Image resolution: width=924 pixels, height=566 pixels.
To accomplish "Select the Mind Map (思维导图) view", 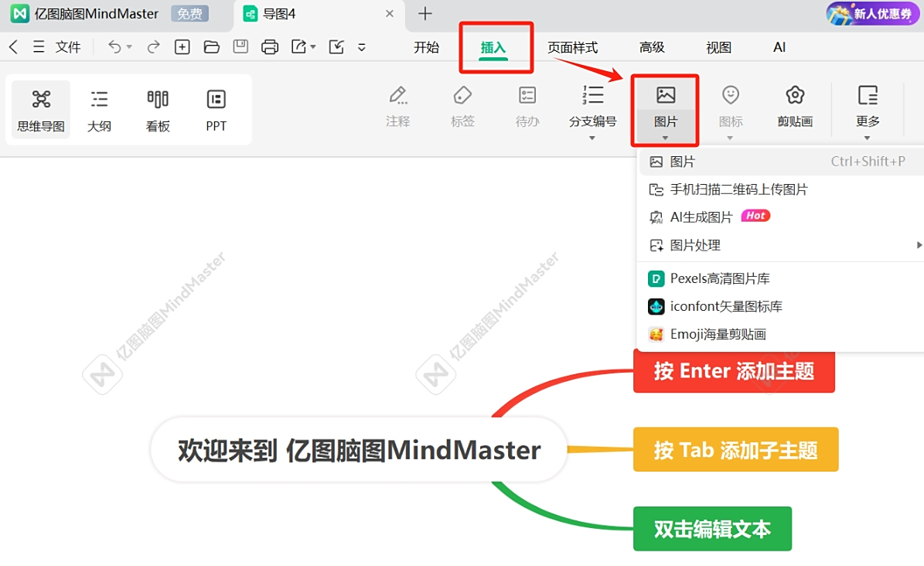I will click(x=41, y=110).
